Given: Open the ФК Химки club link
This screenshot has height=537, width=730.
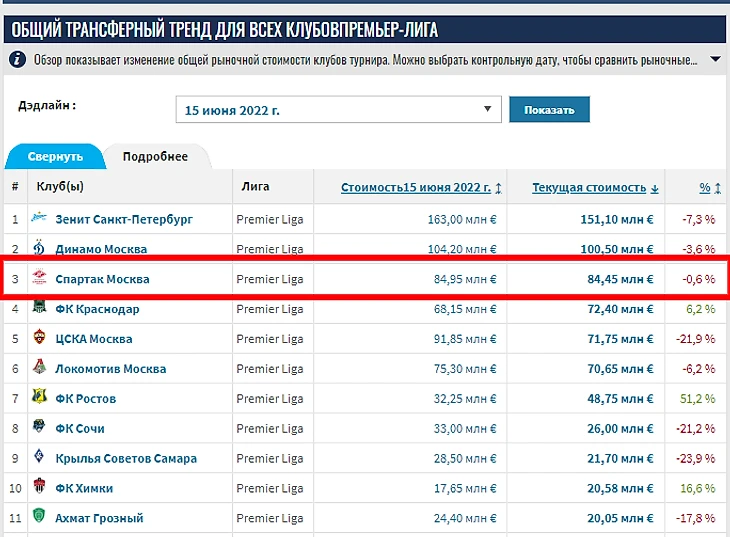Looking at the screenshot, I should [x=84, y=488].
